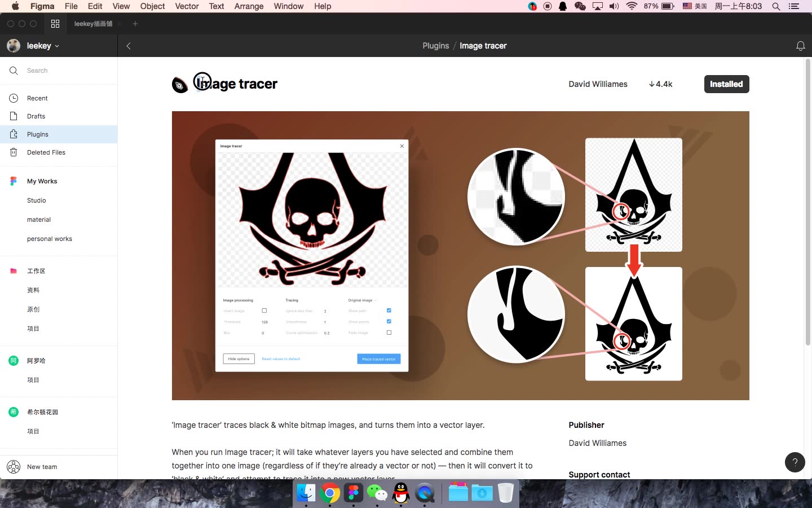
Task: Click the Deleted Files trash icon
Action: 14,152
